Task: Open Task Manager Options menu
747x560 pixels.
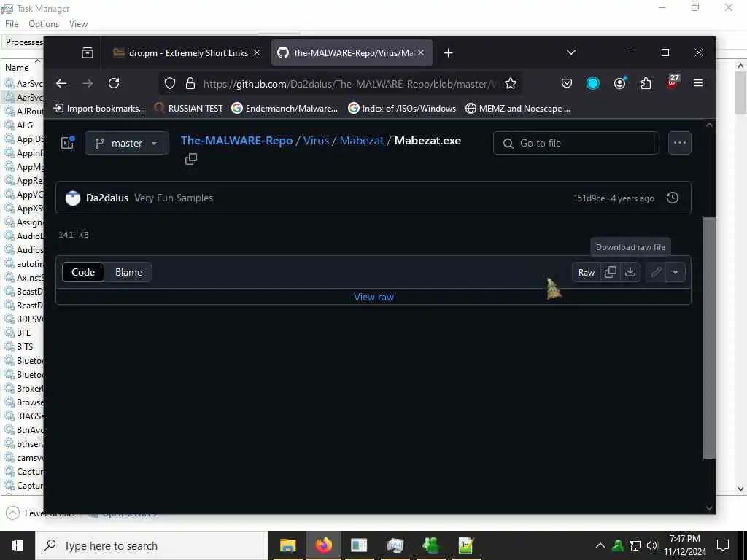Action: pyautogui.click(x=44, y=24)
